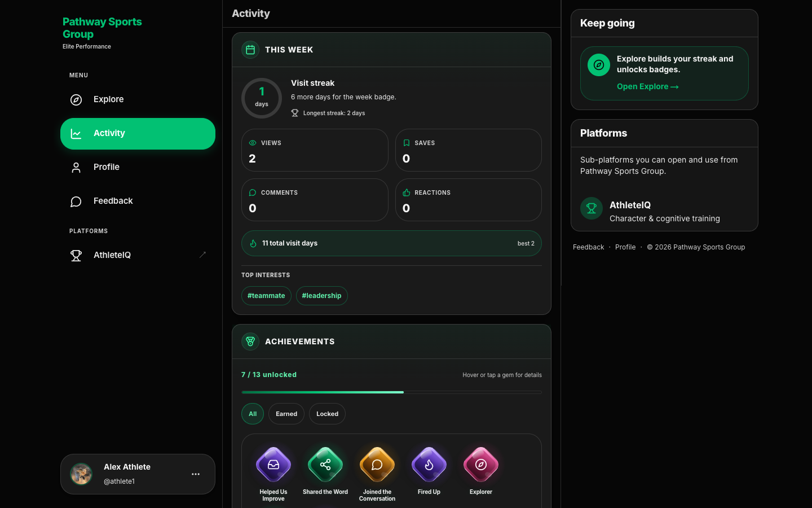Select the Explorer gem badge

click(x=481, y=465)
